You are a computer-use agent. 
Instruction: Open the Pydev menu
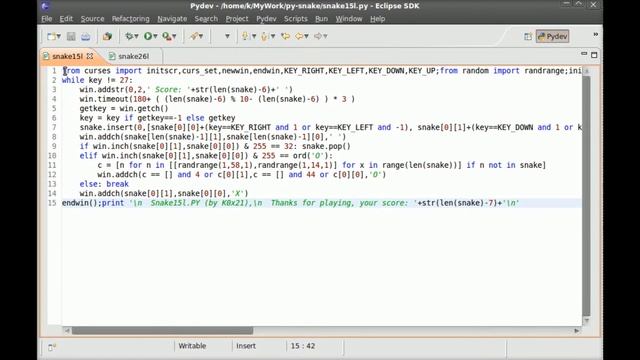click(x=266, y=19)
